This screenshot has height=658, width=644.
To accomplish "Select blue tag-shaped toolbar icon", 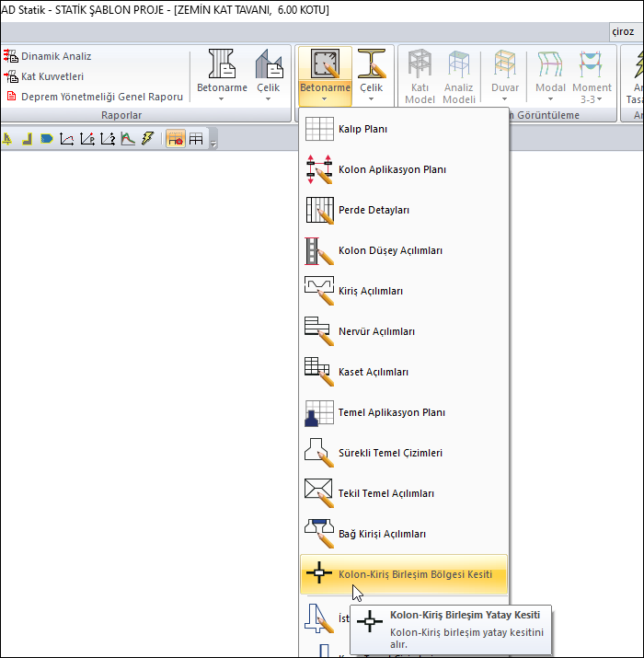I will point(47,138).
